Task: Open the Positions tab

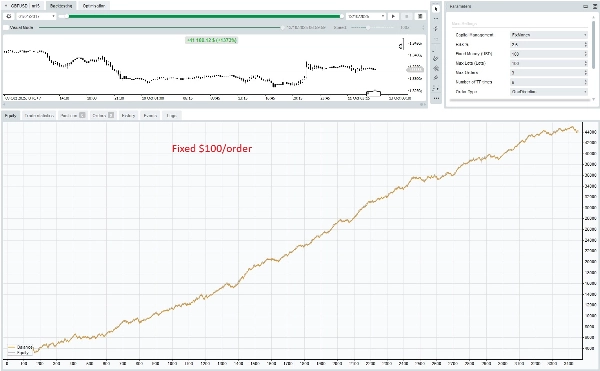Action: pos(73,116)
